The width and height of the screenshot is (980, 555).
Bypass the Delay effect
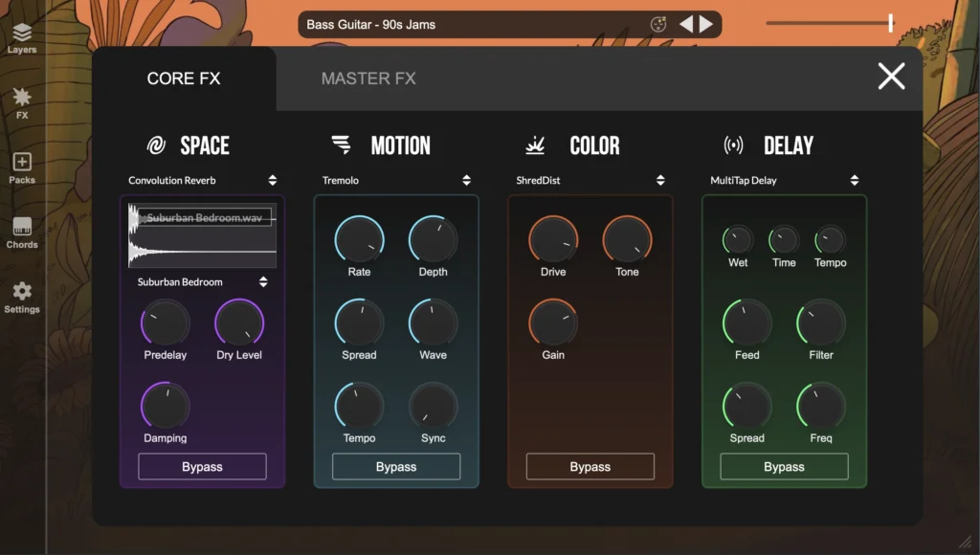784,467
